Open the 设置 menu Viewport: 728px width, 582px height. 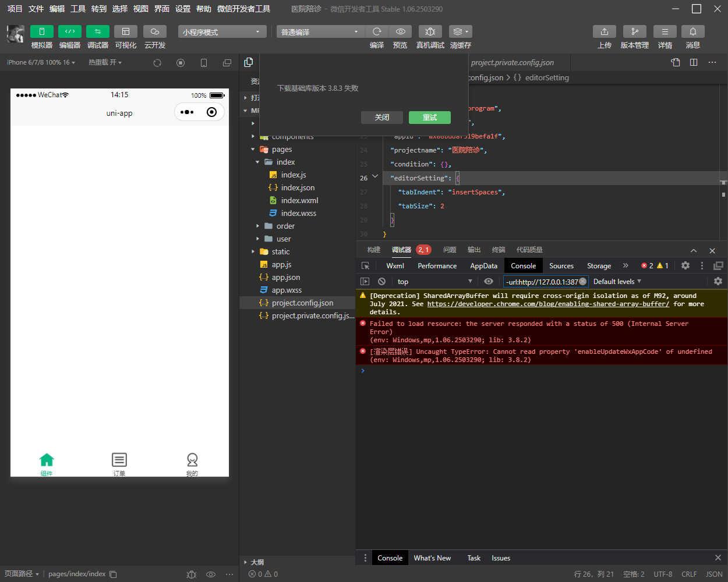tap(183, 9)
